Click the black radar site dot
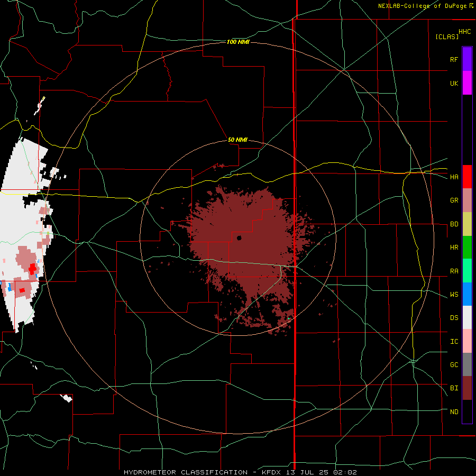The image size is (476, 476). (x=239, y=237)
